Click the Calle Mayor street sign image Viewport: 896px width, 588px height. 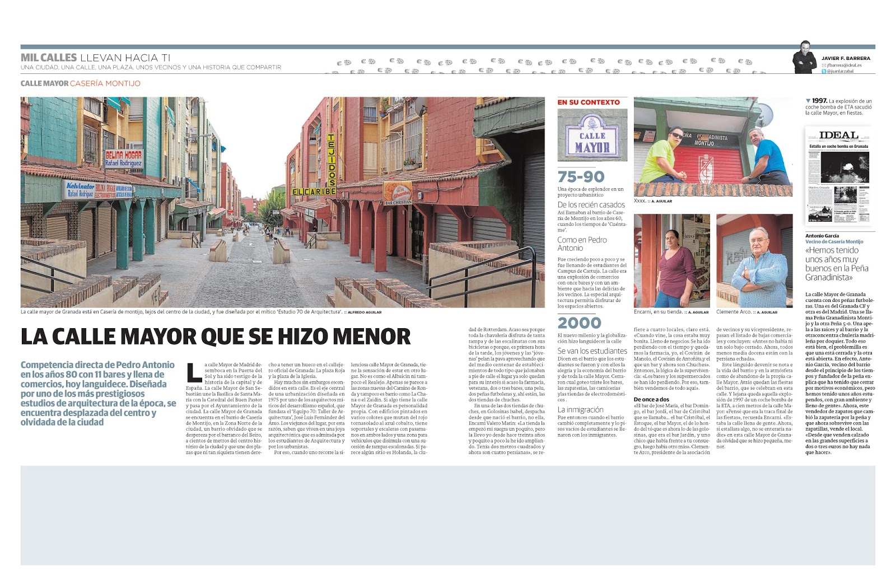(x=592, y=135)
